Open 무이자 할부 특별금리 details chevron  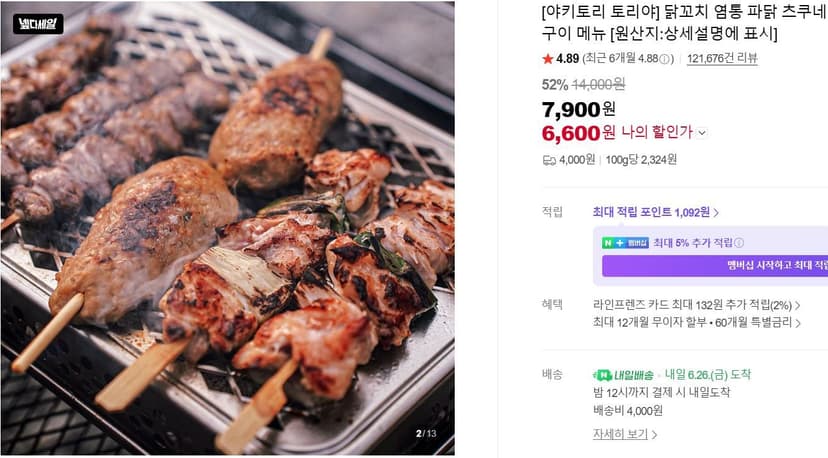798,323
